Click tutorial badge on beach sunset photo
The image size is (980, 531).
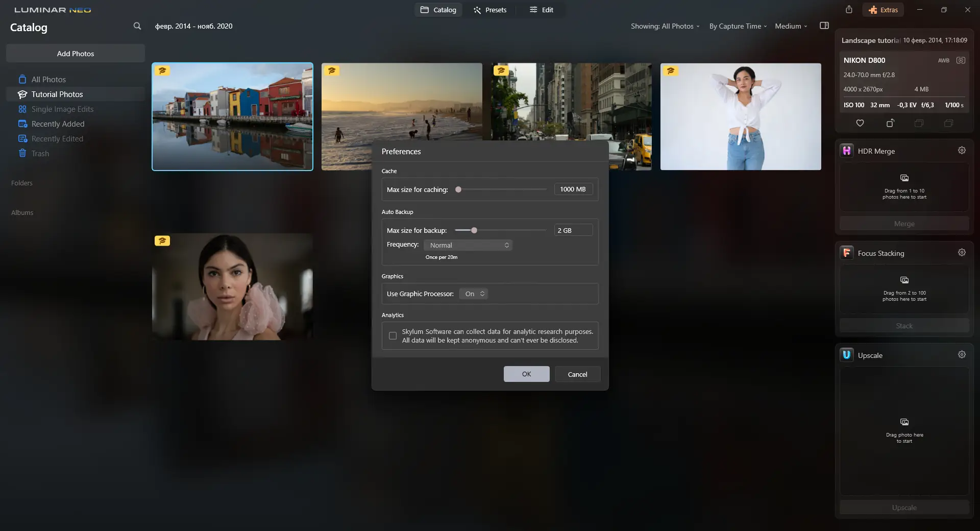(x=332, y=70)
